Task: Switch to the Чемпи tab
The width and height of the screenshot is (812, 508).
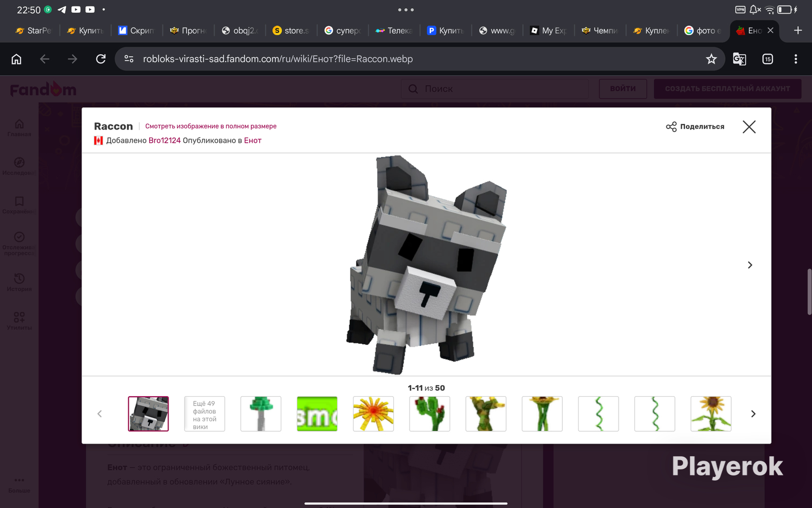Action: (600, 30)
